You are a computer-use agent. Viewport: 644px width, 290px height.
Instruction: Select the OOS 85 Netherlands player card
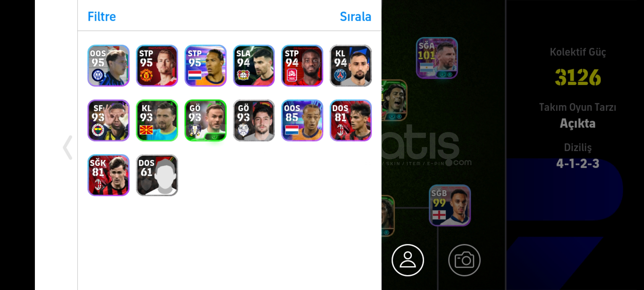[x=302, y=120]
